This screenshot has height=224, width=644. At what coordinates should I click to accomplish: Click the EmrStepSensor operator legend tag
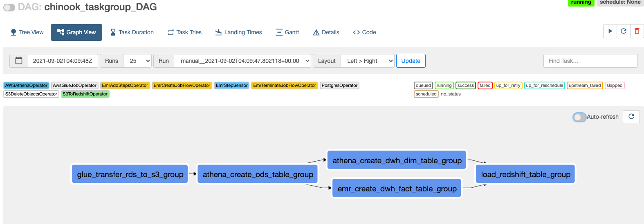tap(231, 85)
